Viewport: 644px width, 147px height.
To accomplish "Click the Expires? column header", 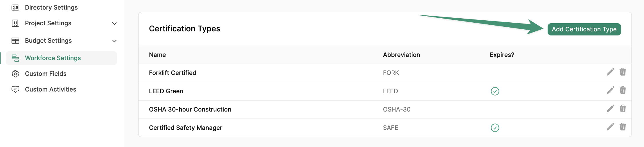I will click(502, 55).
